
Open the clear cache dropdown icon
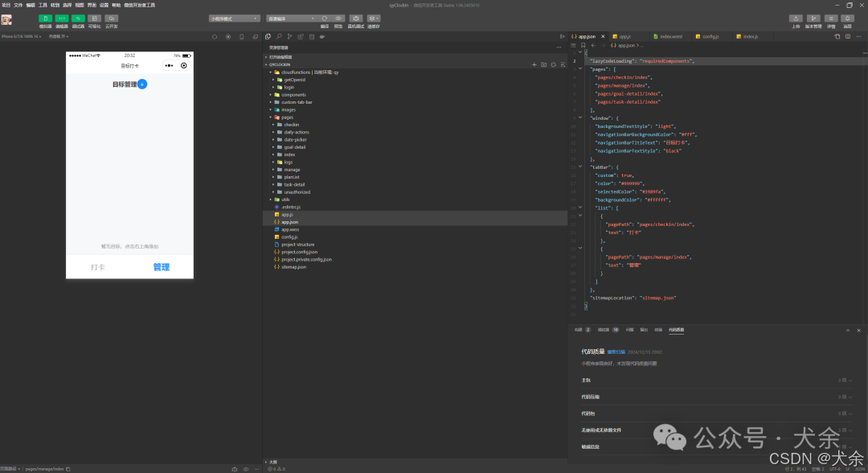tap(374, 19)
